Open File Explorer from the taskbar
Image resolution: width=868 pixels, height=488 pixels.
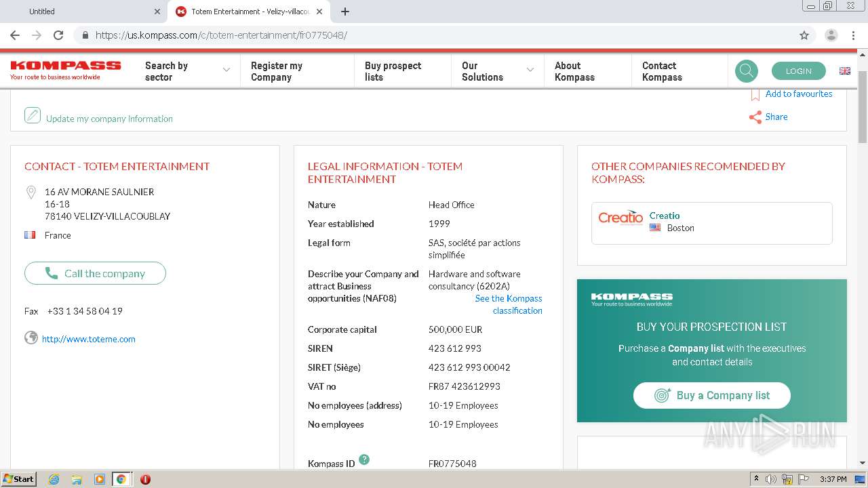coord(77,479)
